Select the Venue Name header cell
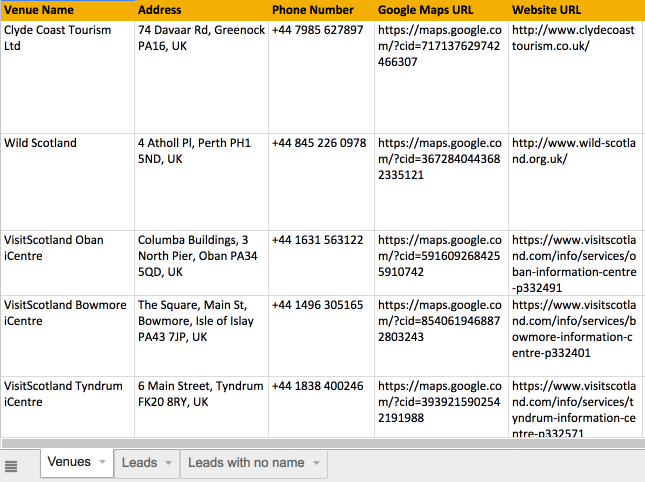 pos(67,10)
